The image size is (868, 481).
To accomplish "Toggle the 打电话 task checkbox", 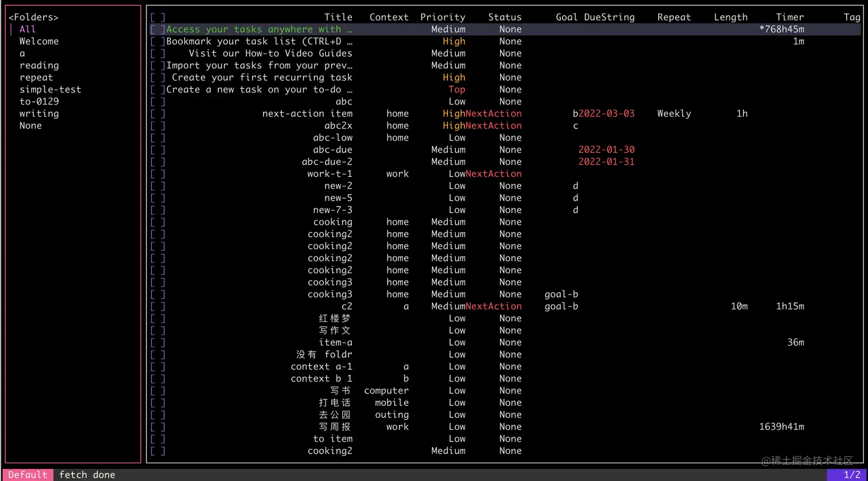I will click(158, 403).
